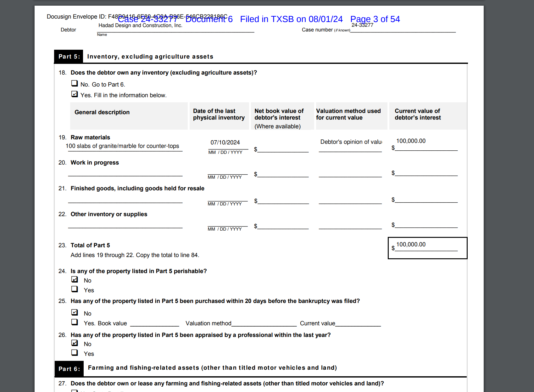Click Work in progress net book value field
This screenshot has width=534, height=392.
[x=283, y=173]
